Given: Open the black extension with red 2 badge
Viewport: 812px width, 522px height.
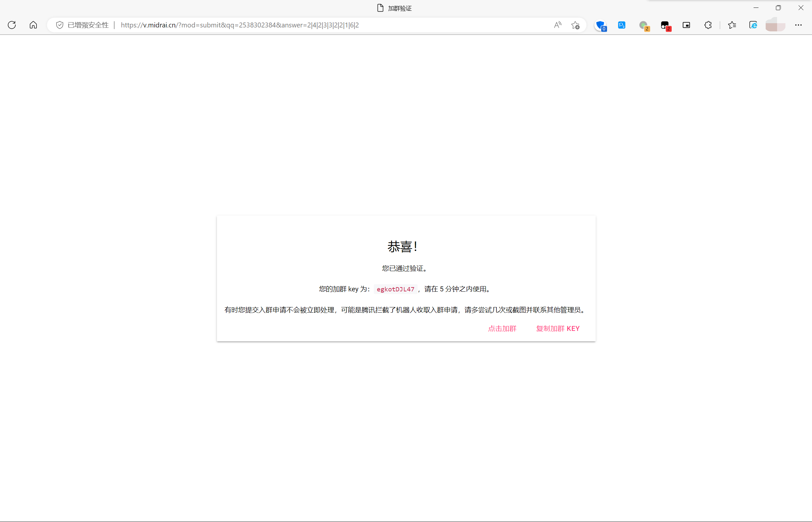Looking at the screenshot, I should (x=666, y=26).
